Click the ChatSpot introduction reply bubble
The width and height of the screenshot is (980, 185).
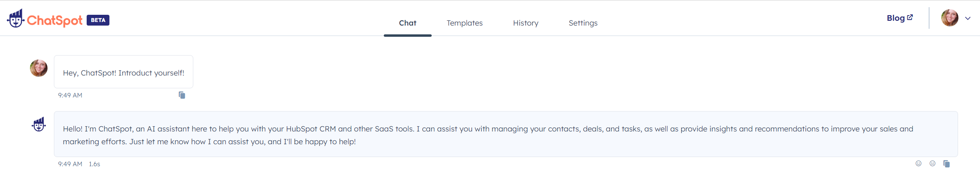(506, 134)
